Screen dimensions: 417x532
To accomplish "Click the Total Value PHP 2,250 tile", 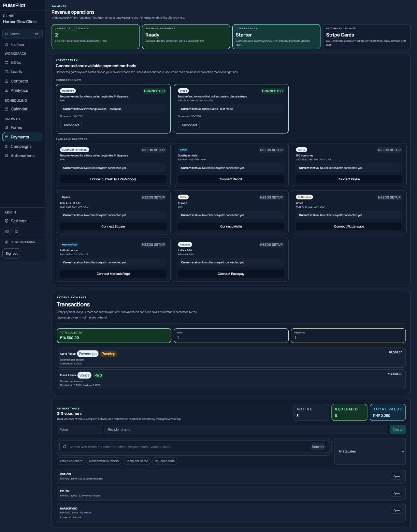I will click(388, 412).
